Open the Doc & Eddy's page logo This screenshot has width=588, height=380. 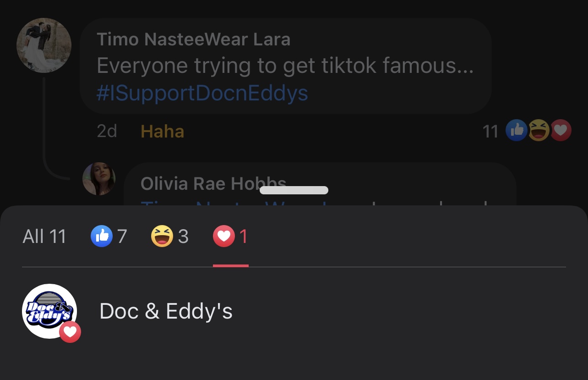pos(49,311)
